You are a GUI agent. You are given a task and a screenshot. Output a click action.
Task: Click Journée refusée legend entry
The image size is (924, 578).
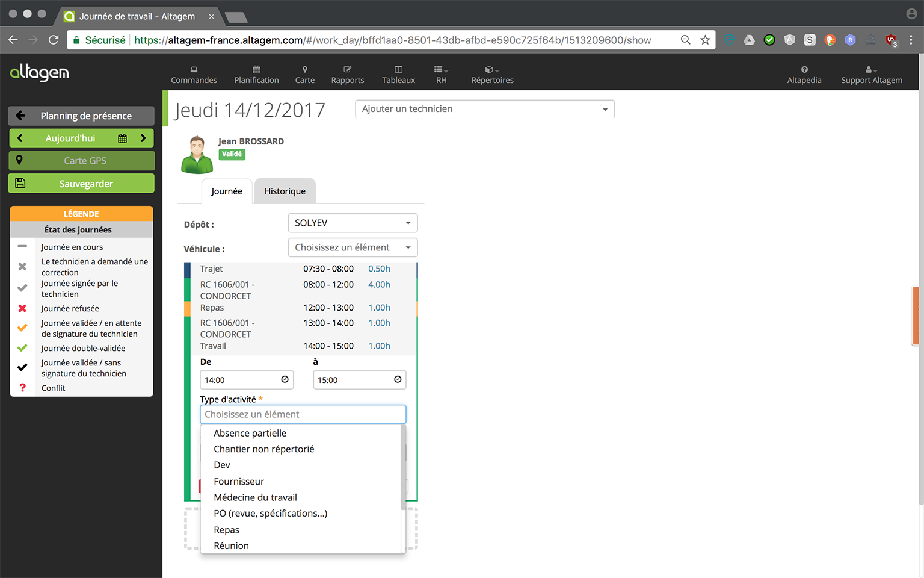click(70, 308)
